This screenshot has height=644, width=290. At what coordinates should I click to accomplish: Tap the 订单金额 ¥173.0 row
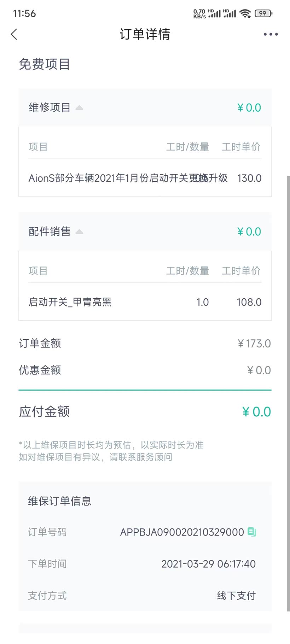(x=145, y=343)
